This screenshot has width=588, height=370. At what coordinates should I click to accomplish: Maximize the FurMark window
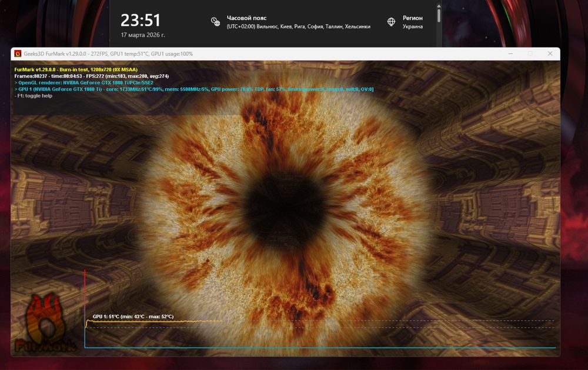pyautogui.click(x=530, y=54)
